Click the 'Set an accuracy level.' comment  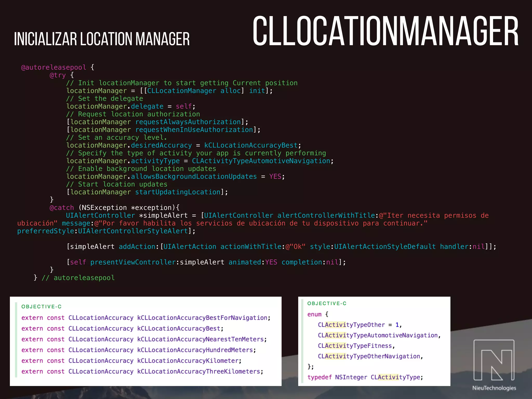[x=117, y=137]
